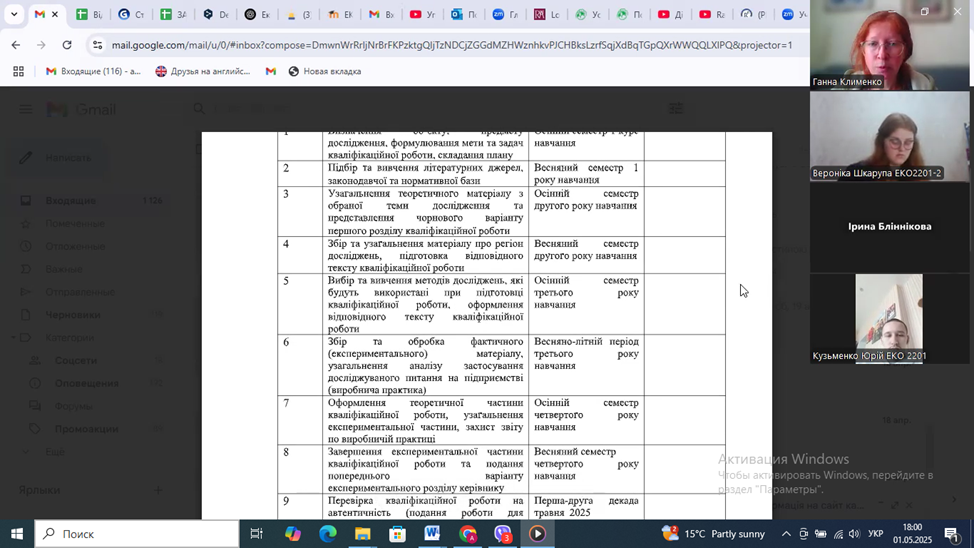Select Ганна Клименко video thumbnail
Viewport: 974px width, 548px height.
click(890, 45)
